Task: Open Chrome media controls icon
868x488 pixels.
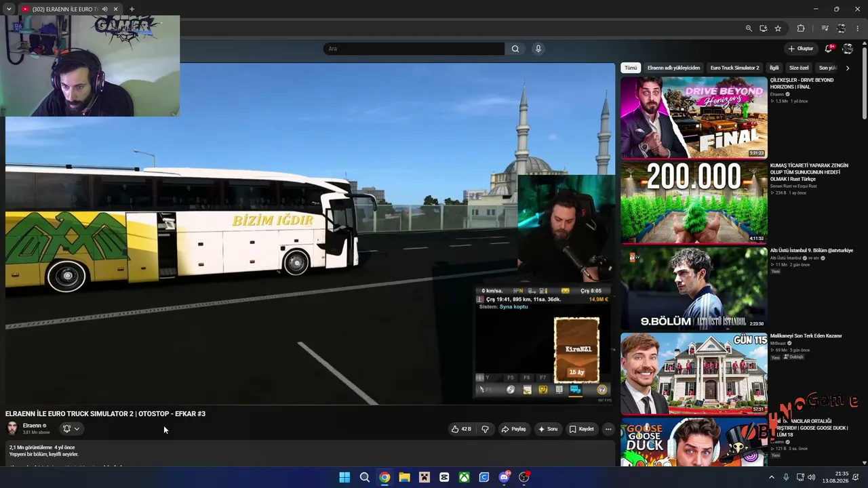Action: pyautogui.click(x=825, y=28)
